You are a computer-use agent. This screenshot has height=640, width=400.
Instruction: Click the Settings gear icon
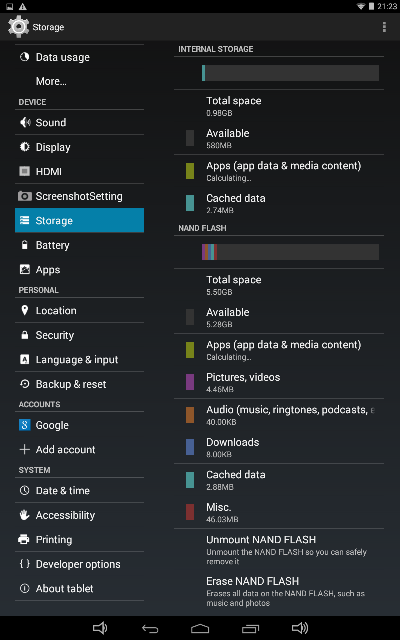click(18, 27)
